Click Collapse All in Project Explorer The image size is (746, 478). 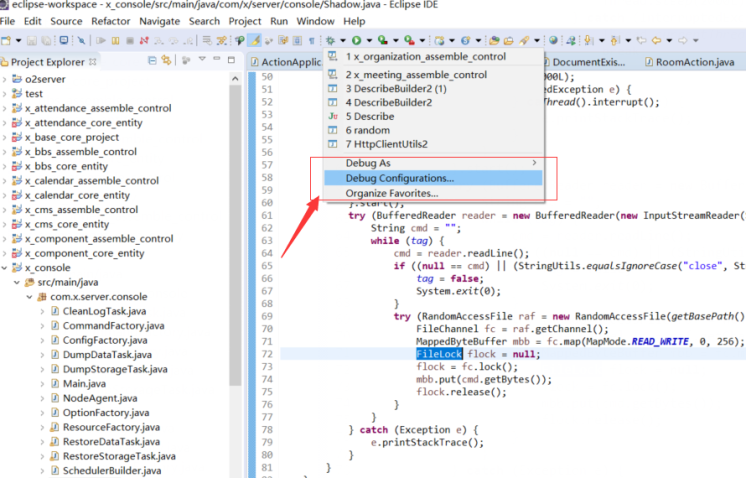(152, 60)
